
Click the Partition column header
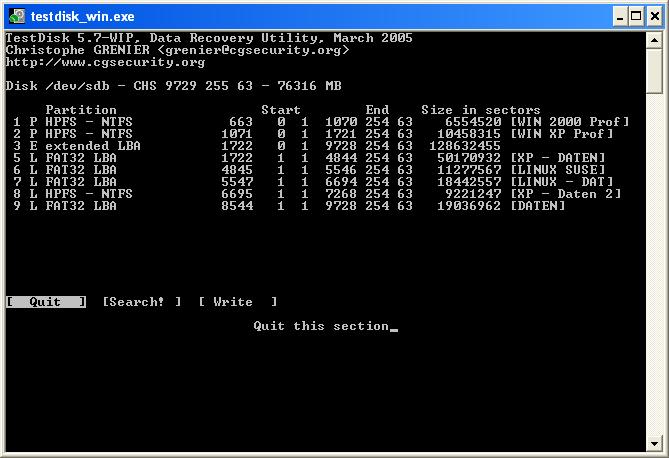[81, 110]
